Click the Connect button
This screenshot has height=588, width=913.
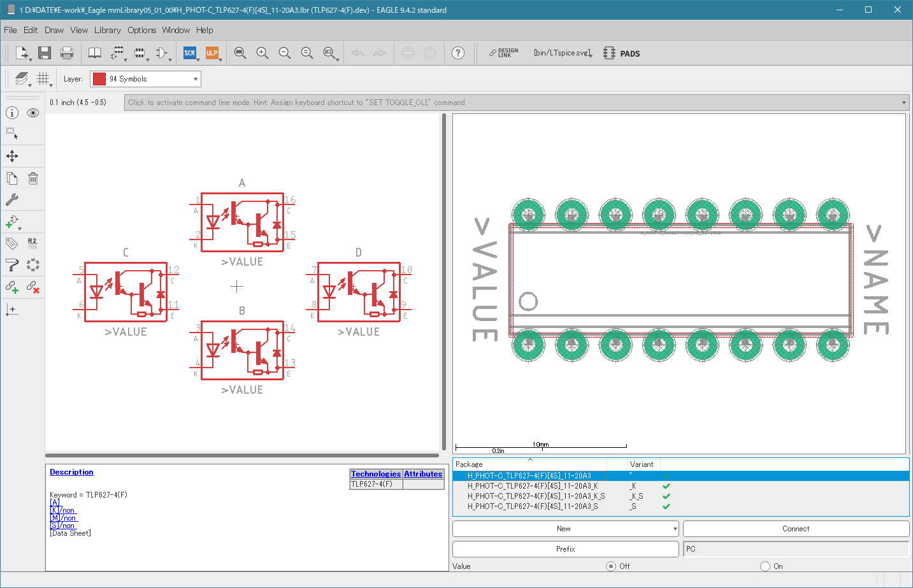[x=796, y=529]
